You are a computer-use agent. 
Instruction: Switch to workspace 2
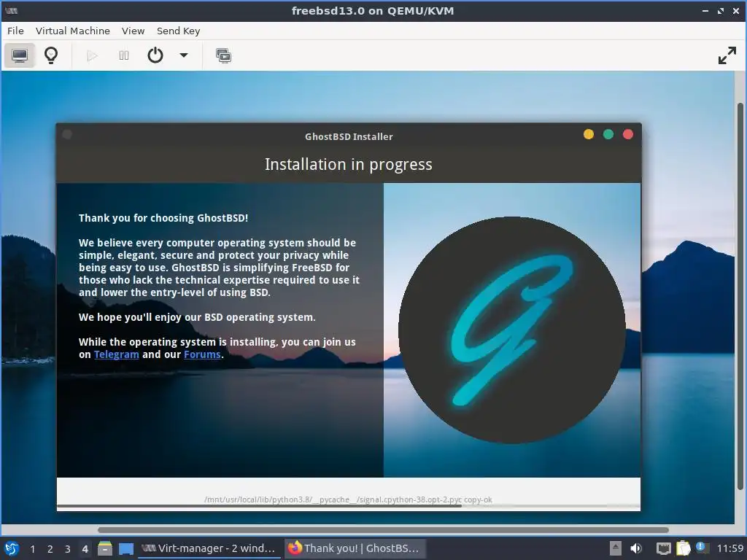click(50, 549)
